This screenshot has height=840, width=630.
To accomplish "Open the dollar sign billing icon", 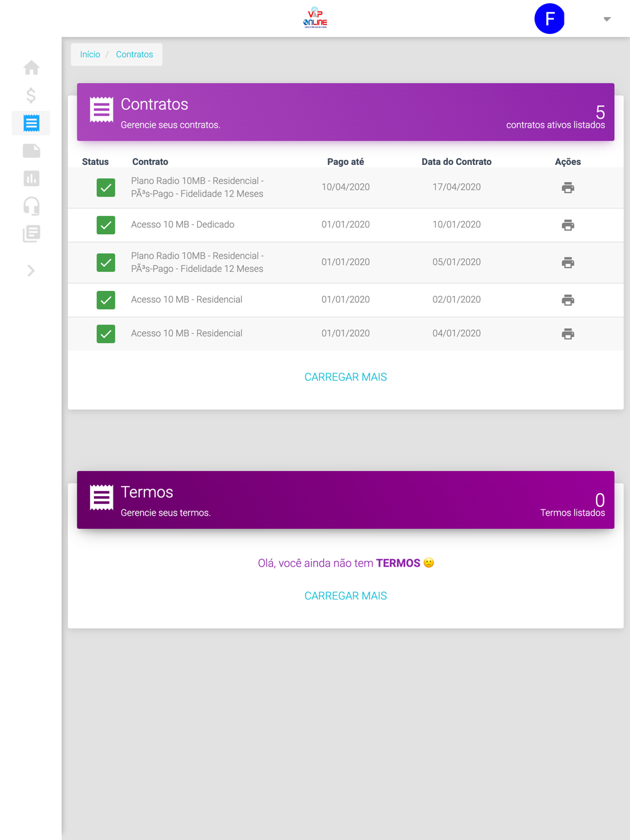I will point(31,95).
